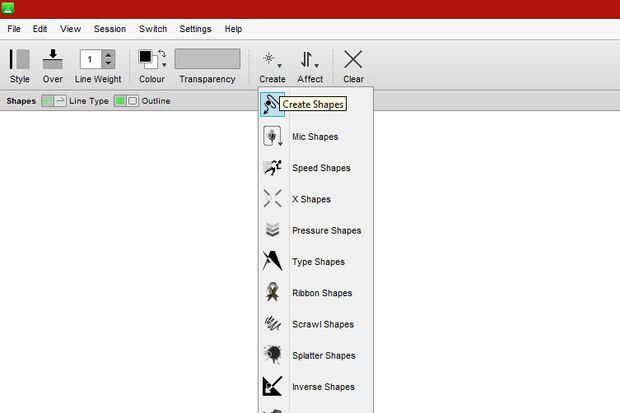Select the Create Shapes brush icon
The width and height of the screenshot is (620, 413).
point(272,105)
